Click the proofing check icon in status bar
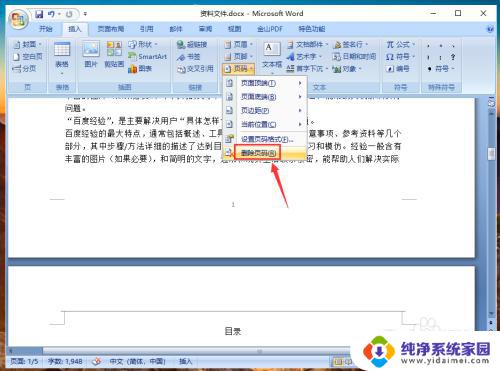 pos(97,361)
